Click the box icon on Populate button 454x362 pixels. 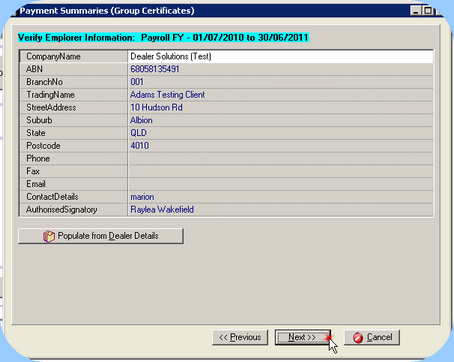49,236
